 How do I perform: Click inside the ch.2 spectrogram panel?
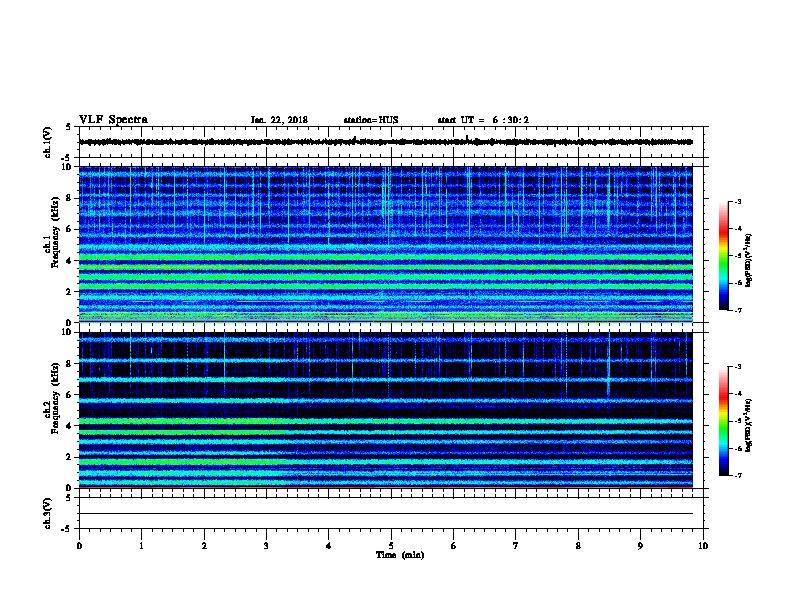386,410
